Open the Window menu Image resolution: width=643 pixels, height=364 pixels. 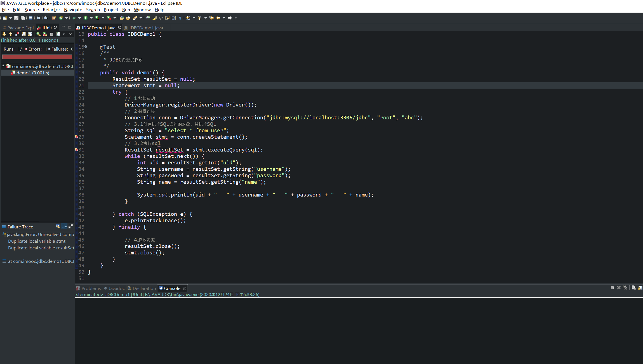click(142, 10)
